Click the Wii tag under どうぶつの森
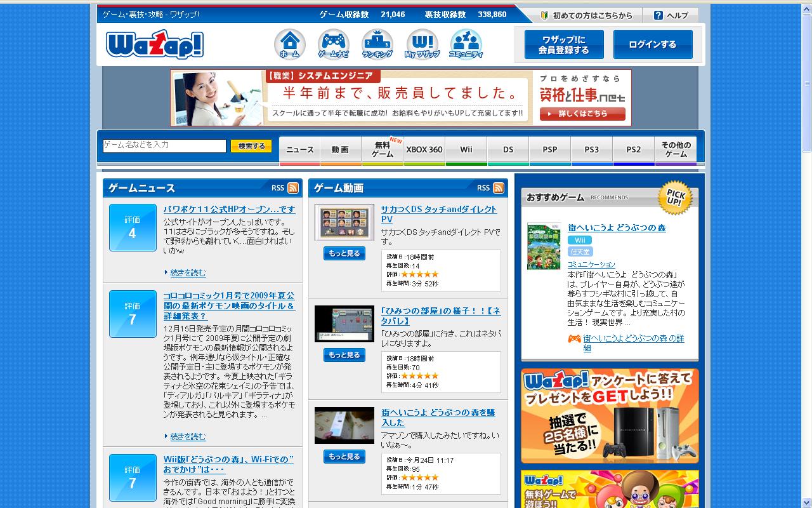812x508 pixels. click(x=579, y=240)
